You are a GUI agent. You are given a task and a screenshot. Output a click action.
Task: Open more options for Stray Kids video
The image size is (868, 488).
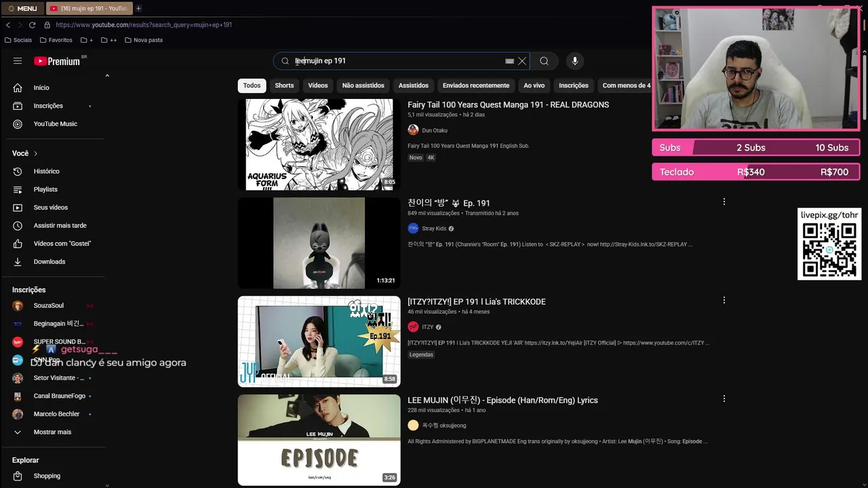pos(724,202)
